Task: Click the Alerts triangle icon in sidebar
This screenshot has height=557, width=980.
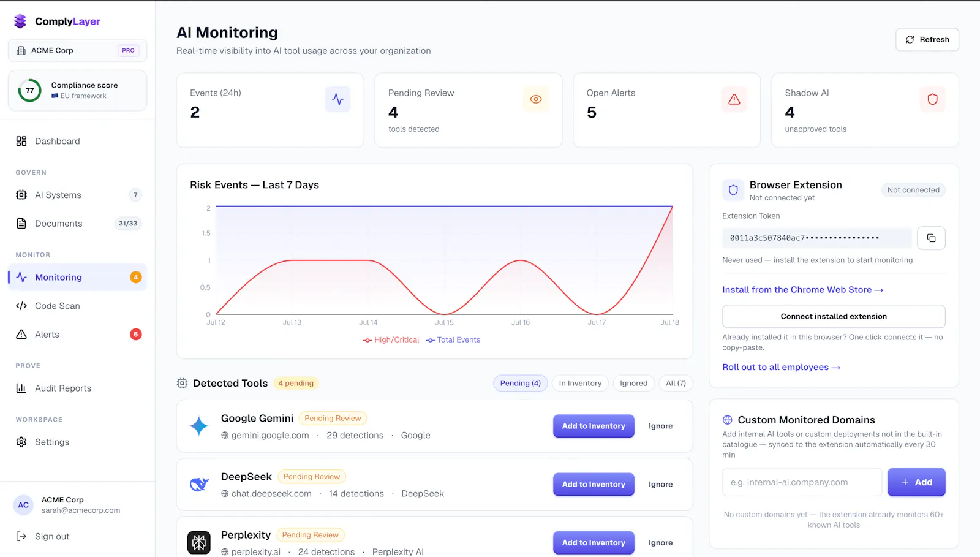Action: 21,335
